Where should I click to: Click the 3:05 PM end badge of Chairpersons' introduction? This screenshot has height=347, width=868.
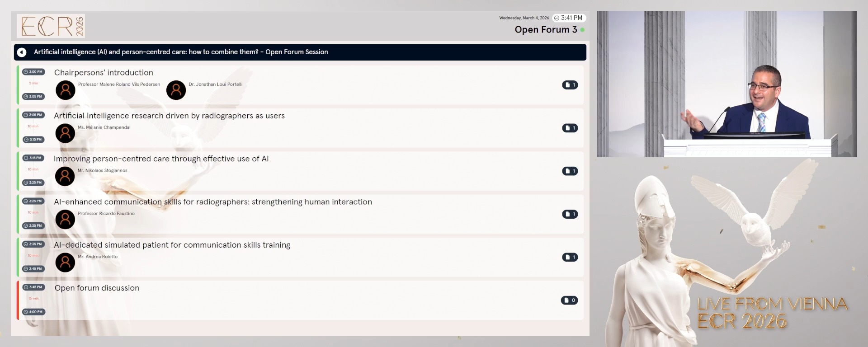pyautogui.click(x=34, y=96)
